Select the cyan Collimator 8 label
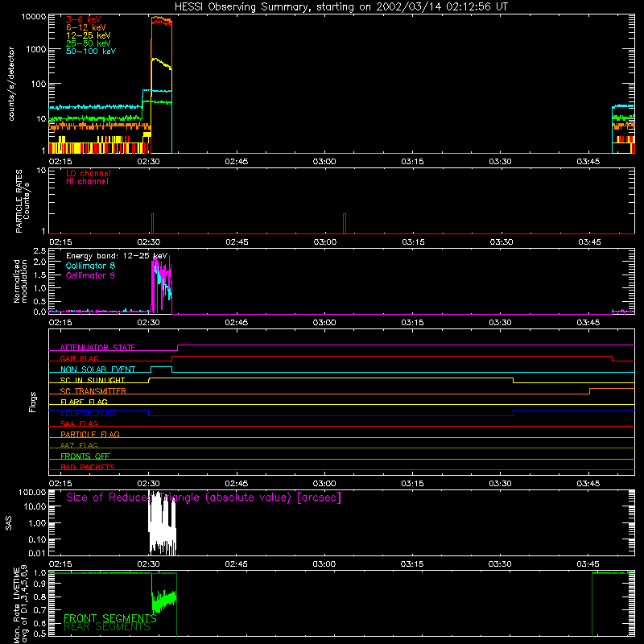Image resolution: width=644 pixels, height=644 pixels. pyautogui.click(x=90, y=266)
